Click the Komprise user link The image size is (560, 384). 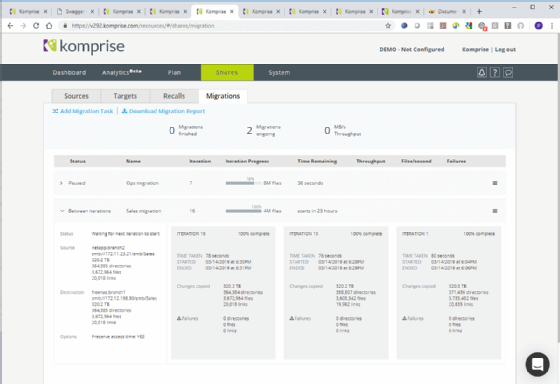[475, 49]
